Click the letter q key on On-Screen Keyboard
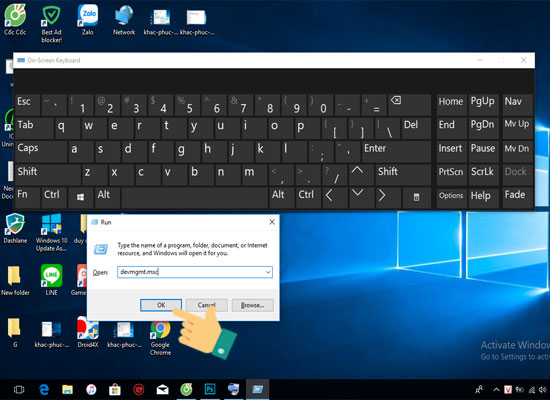The image size is (550, 400). click(67, 128)
